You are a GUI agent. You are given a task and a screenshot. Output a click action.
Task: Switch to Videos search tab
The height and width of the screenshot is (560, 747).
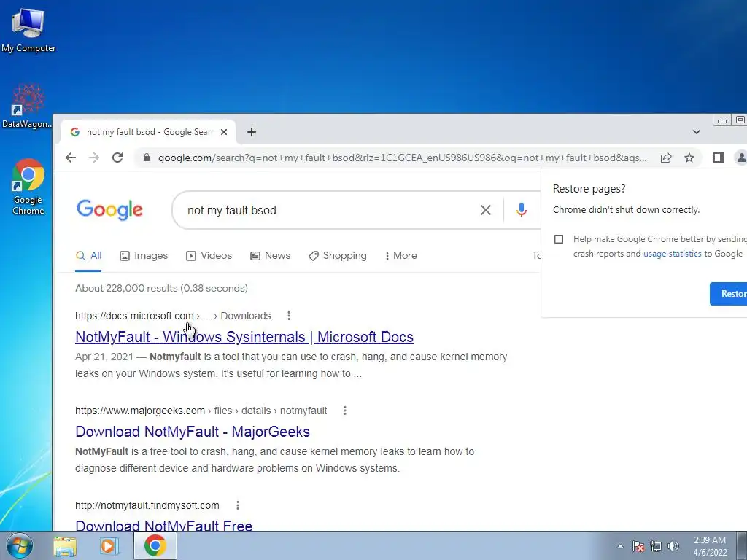pos(209,256)
